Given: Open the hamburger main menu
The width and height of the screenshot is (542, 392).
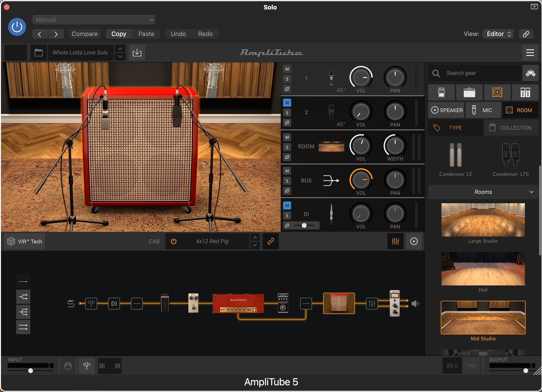Looking at the screenshot, I should [x=530, y=53].
